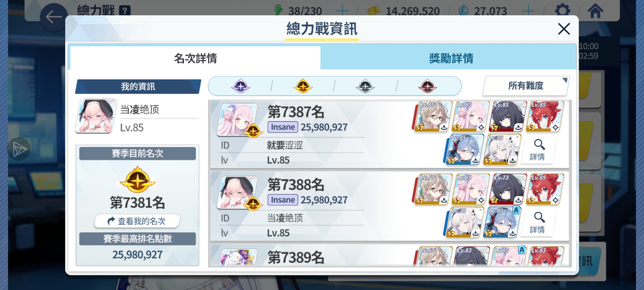View 詳情 for rank 7388 team
644x290 pixels.
539,223
